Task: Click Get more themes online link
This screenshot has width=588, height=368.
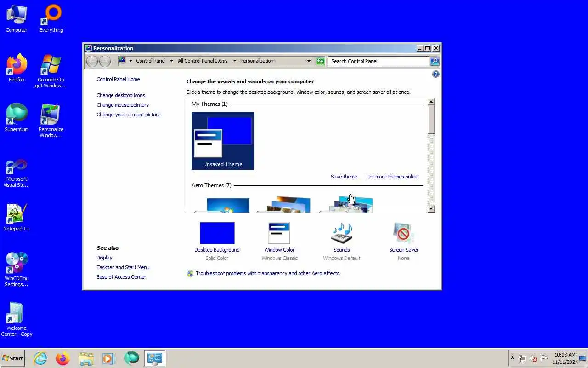Action: 392,177
